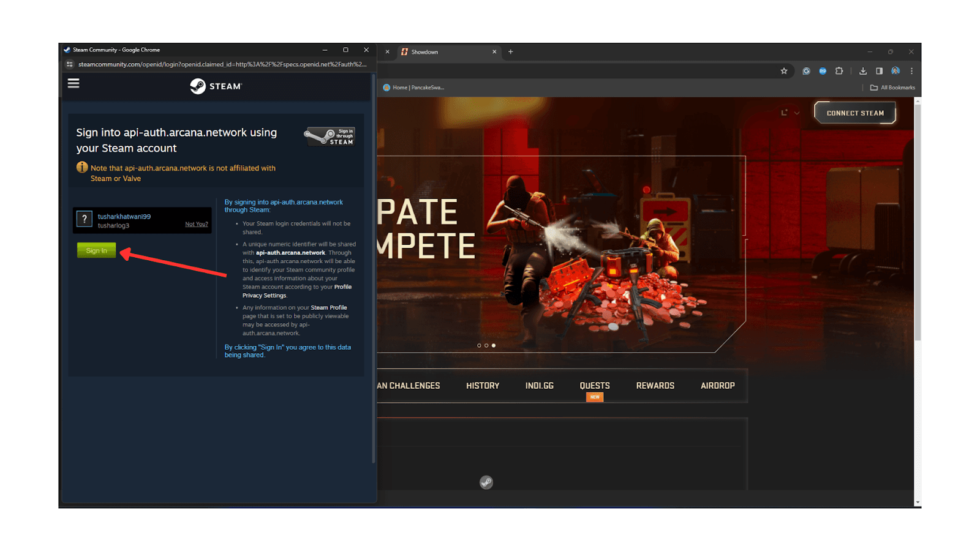Viewport: 980px width, 551px height.
Task: Click the Steam popup vertical scrollbar
Action: [373, 269]
